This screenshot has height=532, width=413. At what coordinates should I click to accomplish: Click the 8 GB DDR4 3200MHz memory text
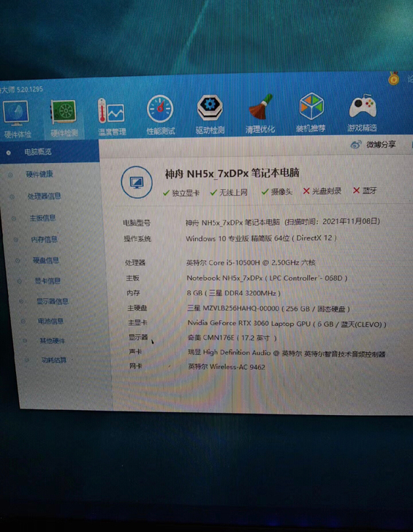tap(234, 293)
